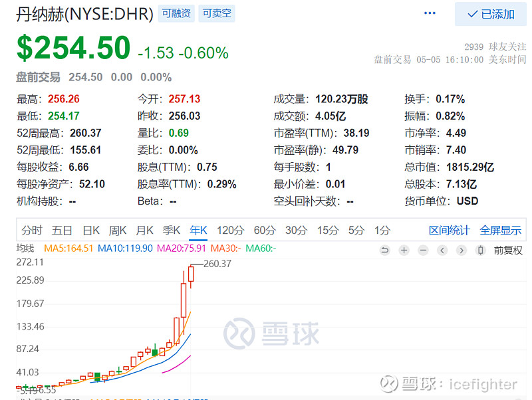Click the 已添加 watchlist button
The image size is (532, 400).
(491, 14)
